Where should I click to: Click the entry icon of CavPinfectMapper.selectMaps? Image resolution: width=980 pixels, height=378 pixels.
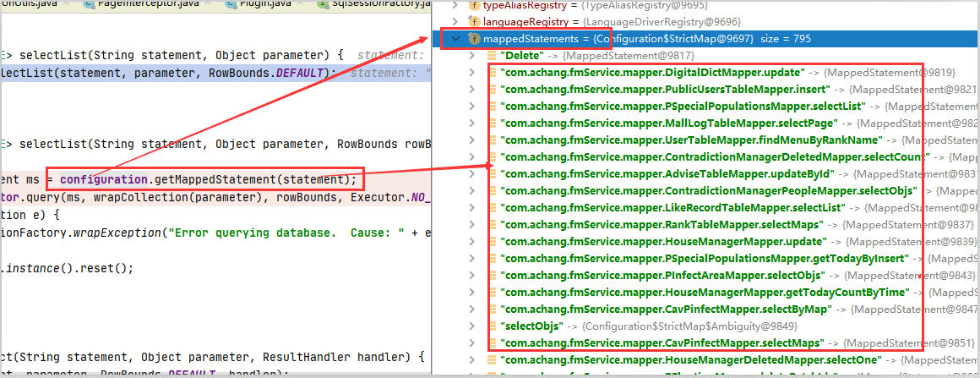(493, 343)
